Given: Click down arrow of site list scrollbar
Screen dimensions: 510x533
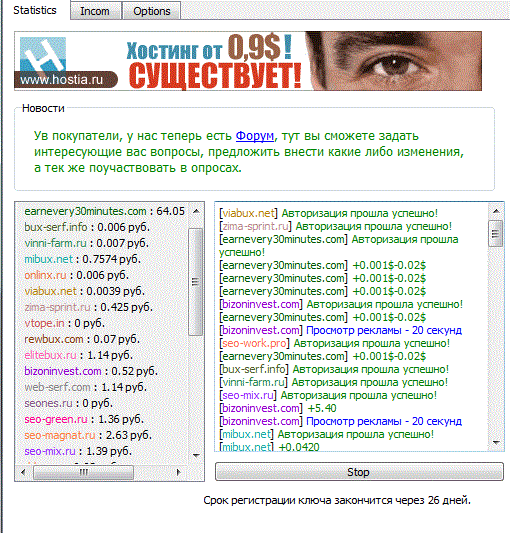Looking at the screenshot, I should [196, 455].
